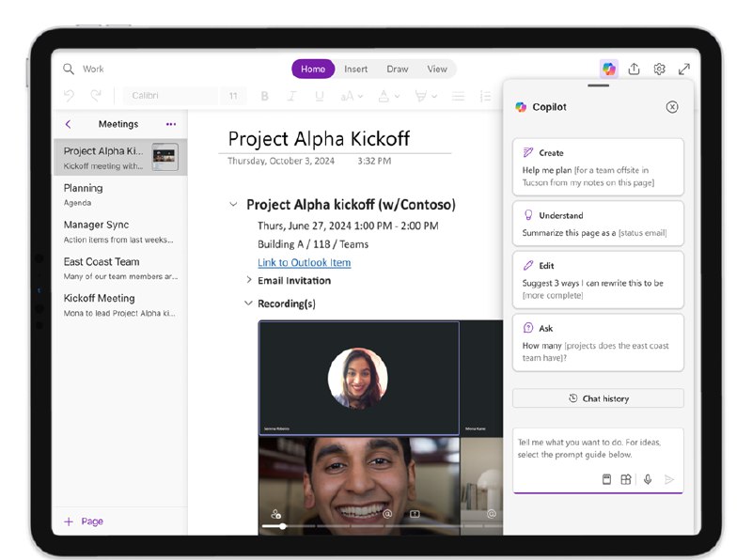
Task: Click the Building A / 118 / Teams line
Action: tap(313, 244)
